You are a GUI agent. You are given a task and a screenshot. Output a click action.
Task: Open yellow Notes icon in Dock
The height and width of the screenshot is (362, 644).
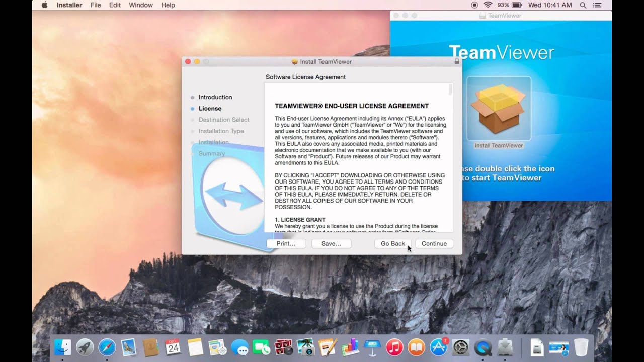click(195, 347)
